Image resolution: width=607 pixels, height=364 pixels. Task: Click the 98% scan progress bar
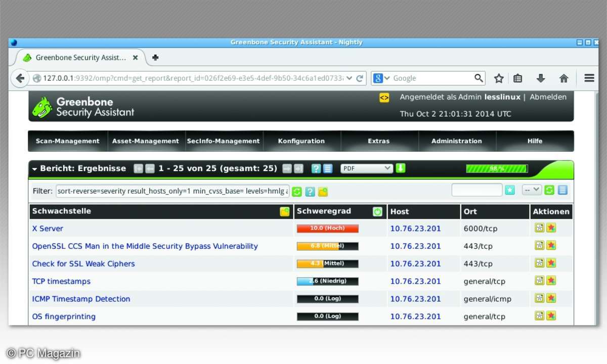(497, 168)
